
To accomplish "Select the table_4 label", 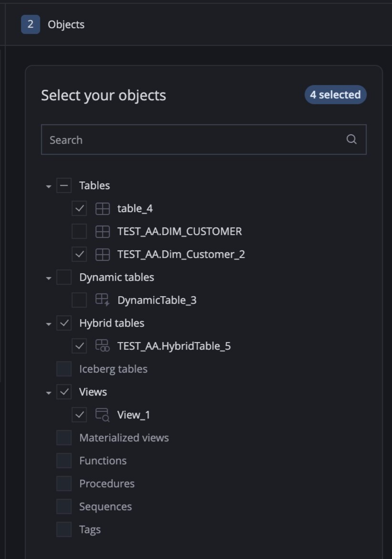I will pyautogui.click(x=135, y=208).
